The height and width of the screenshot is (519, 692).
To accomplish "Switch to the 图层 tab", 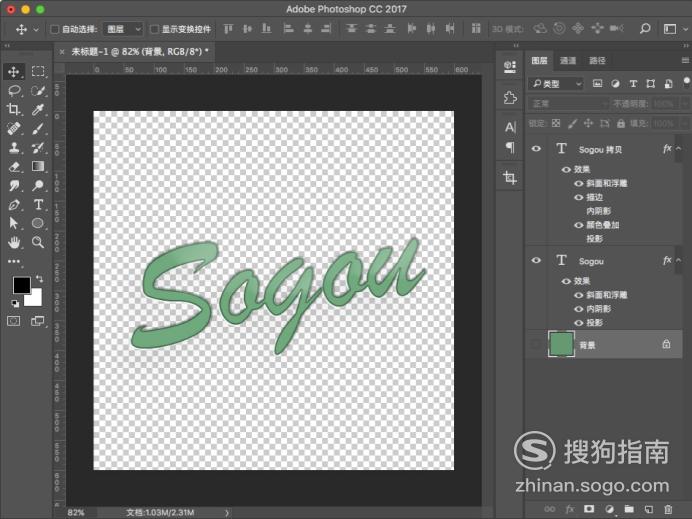I will 539,60.
